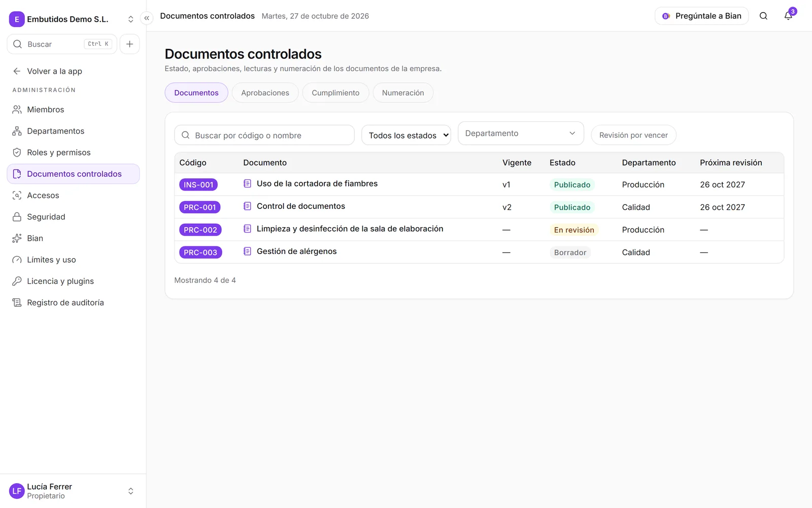The height and width of the screenshot is (508, 812).
Task: Open the notifications bell
Action: pyautogui.click(x=788, y=16)
